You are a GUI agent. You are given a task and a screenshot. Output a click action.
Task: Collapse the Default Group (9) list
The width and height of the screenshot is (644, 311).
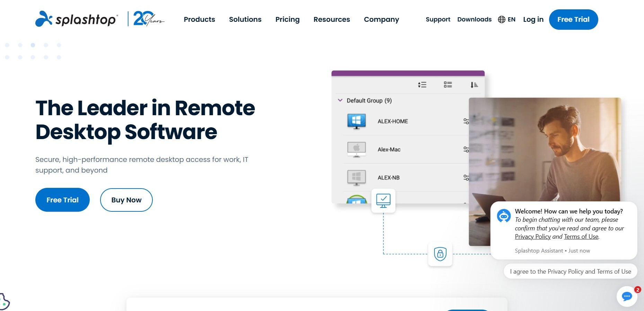340,100
